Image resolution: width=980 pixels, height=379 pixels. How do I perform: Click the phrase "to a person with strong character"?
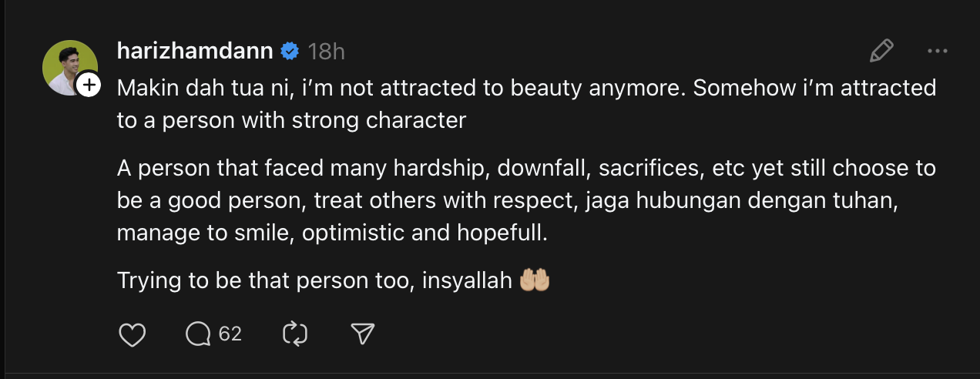coord(291,121)
